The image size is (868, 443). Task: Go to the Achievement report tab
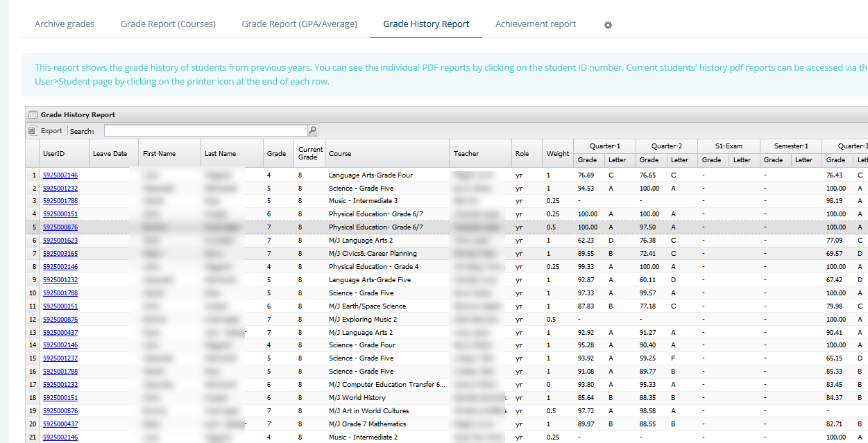(536, 24)
